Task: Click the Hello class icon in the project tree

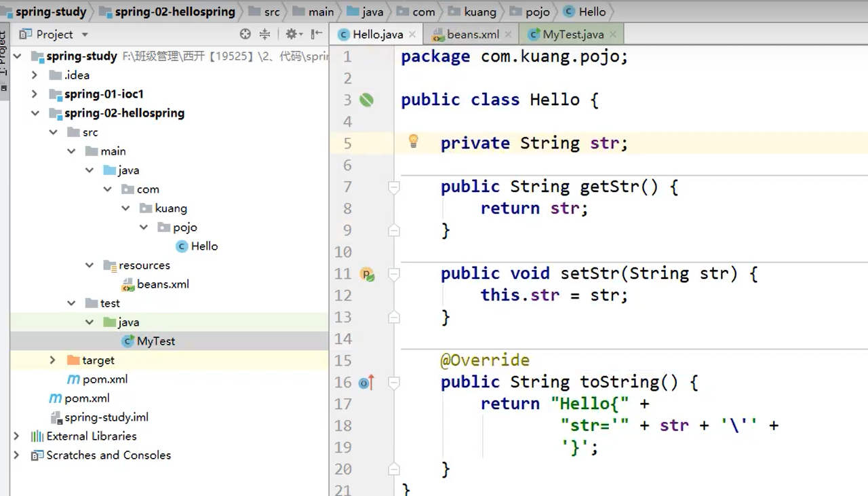Action: (x=182, y=246)
